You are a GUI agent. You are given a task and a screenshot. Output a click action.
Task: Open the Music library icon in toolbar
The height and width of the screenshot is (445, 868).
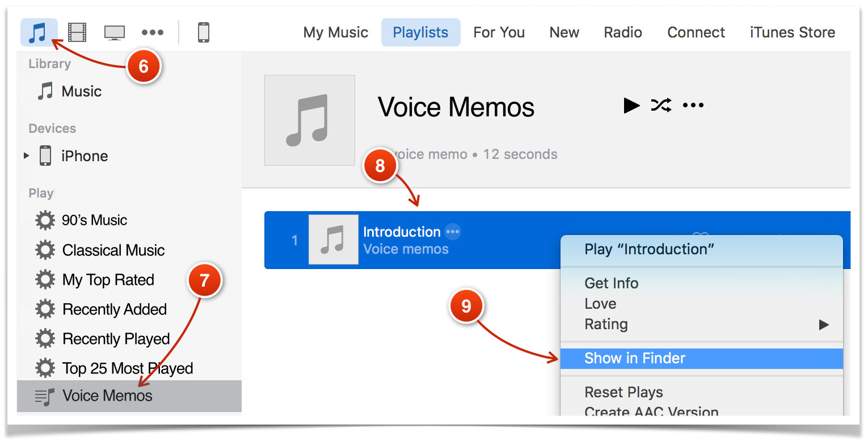39,32
